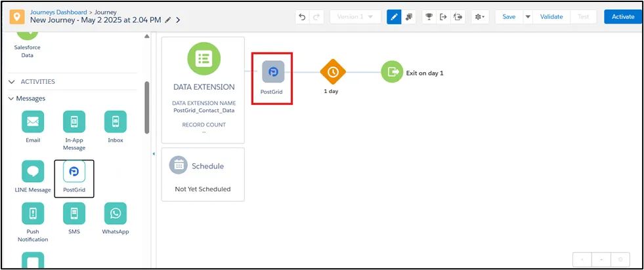644x270 pixels.
Task: Click the first zoom control at canvas bottom
Action: point(582,260)
